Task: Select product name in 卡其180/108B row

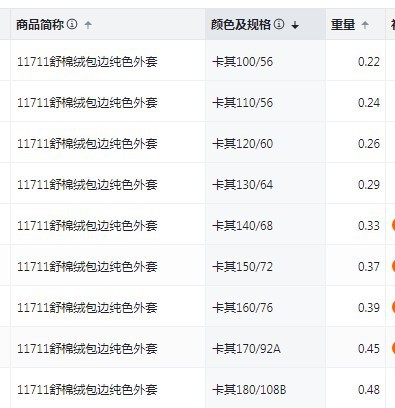Action: (87, 390)
